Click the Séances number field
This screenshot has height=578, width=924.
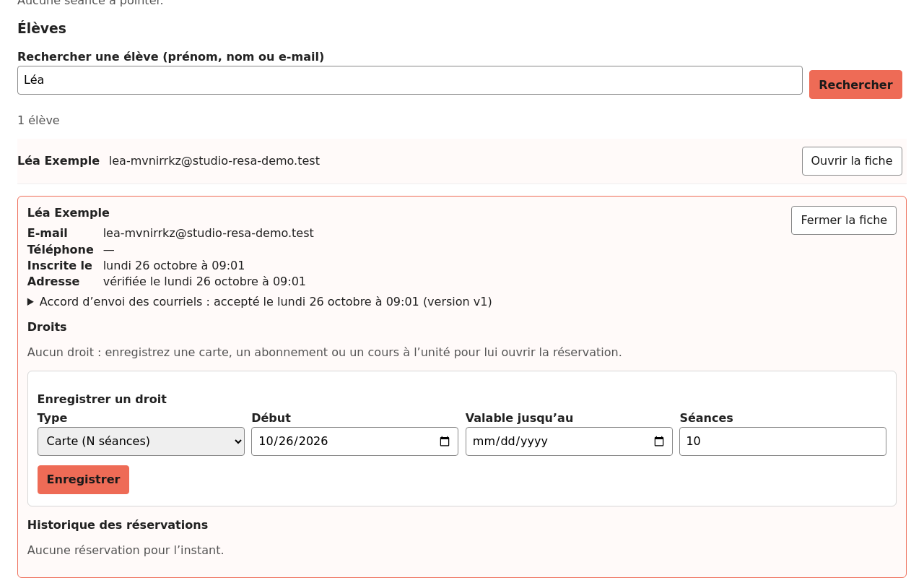(x=783, y=441)
